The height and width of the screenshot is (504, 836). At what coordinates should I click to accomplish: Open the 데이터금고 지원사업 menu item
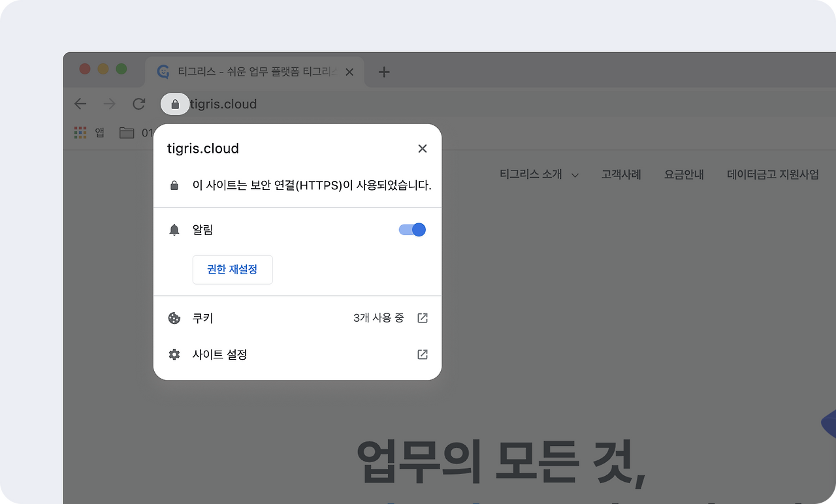(773, 174)
